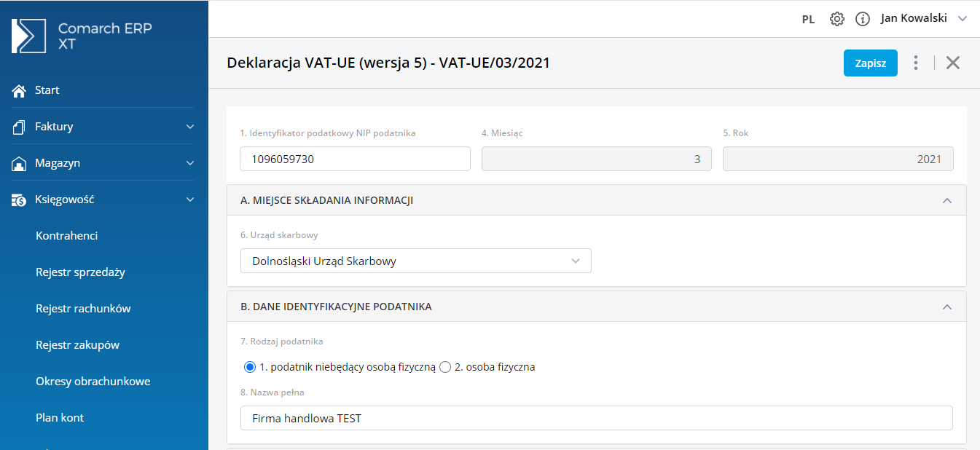Open the Urząd skarbowy dropdown

tap(415, 261)
